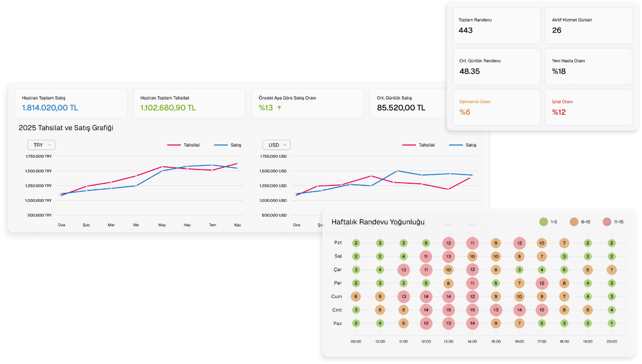Click the green up arrow beside %13
Screen dimensions: 642x364
point(279,108)
